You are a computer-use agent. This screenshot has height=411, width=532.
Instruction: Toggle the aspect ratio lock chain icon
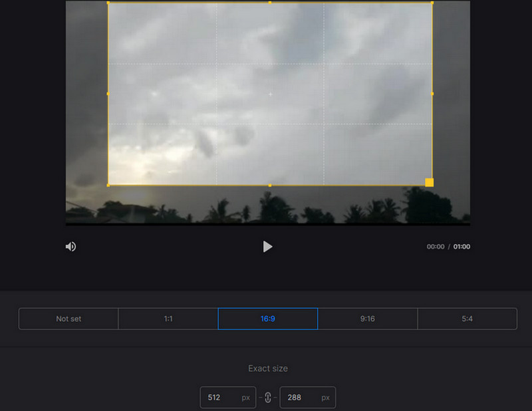(268, 398)
